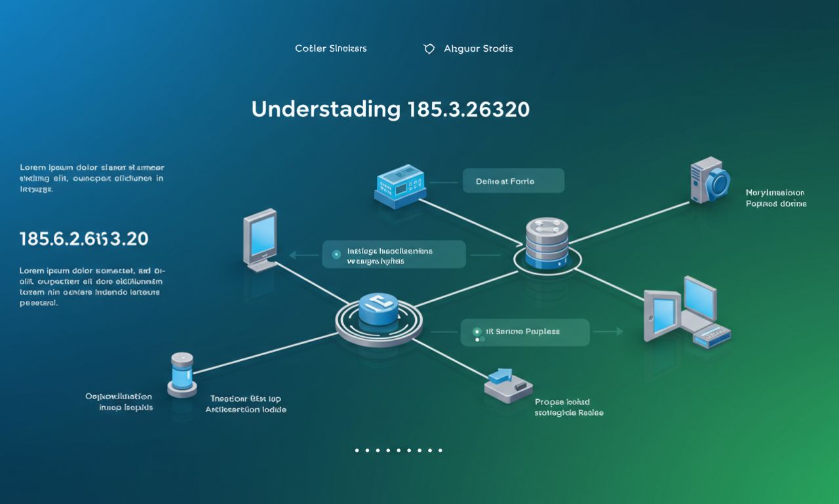Toggle the dot indicator in 'IR Serıme' label
The image size is (839, 504).
[x=477, y=332]
